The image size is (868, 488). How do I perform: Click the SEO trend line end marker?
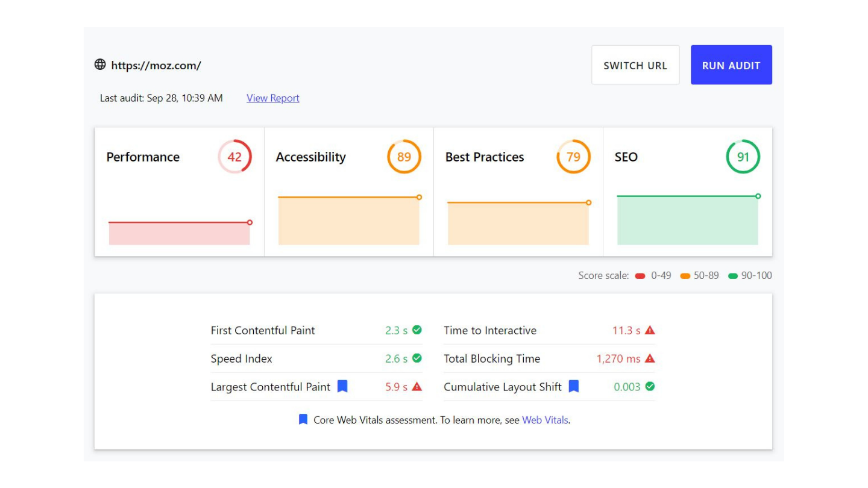(x=758, y=196)
